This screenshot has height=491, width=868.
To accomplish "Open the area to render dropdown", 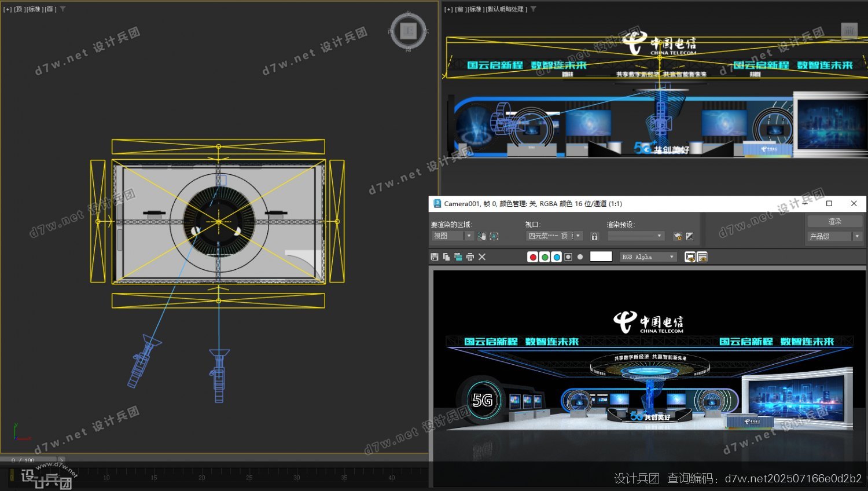I will click(x=453, y=236).
